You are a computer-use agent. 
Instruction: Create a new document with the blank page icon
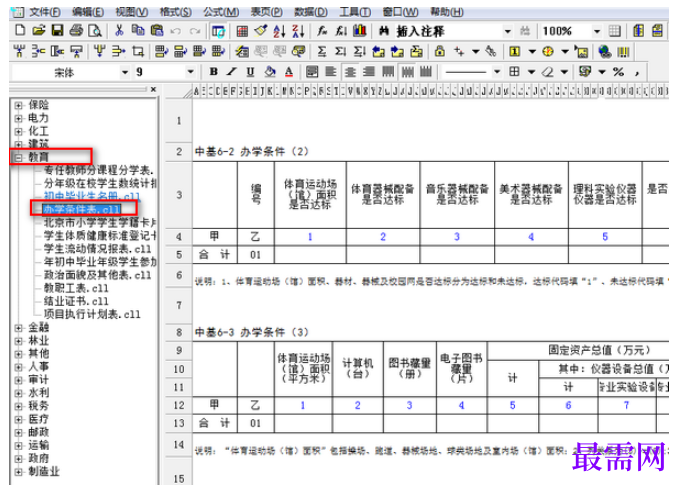click(x=20, y=31)
